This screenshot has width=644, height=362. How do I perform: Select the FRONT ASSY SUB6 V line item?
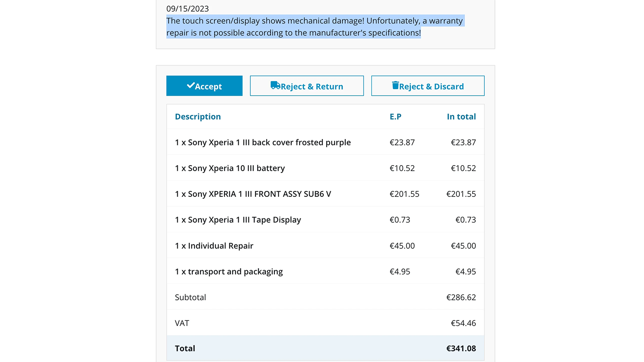pos(253,194)
